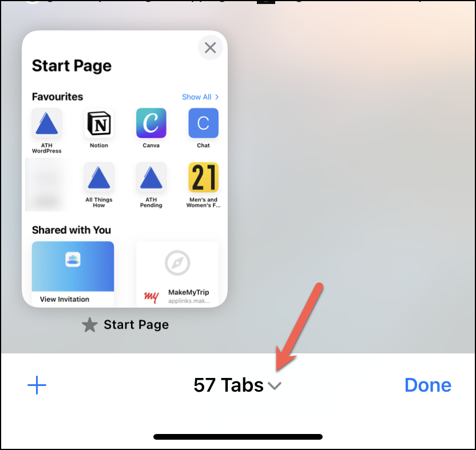Open the Canva favourite icon

tap(151, 123)
